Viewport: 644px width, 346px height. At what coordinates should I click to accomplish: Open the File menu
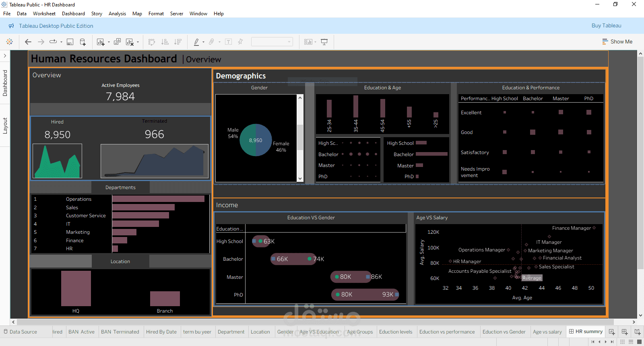click(7, 14)
